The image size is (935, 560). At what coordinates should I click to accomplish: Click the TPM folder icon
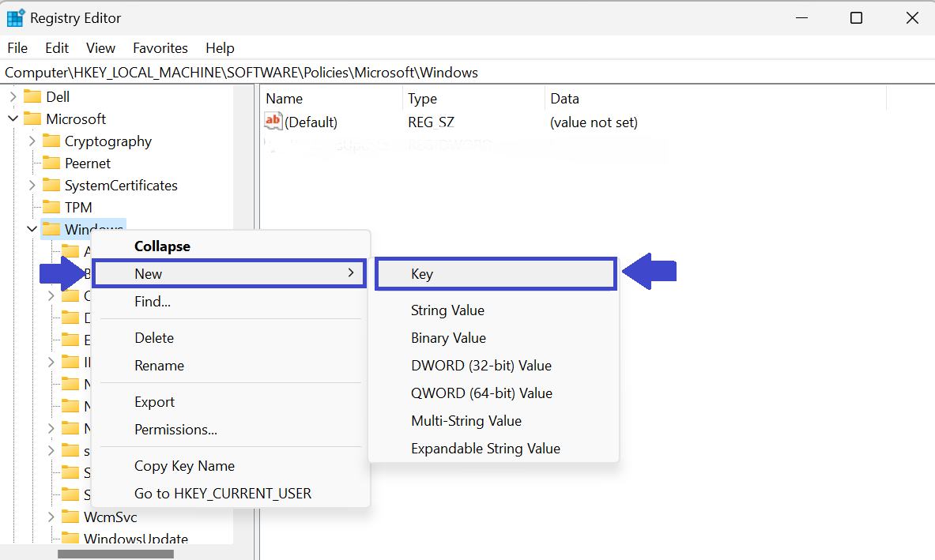coord(51,208)
